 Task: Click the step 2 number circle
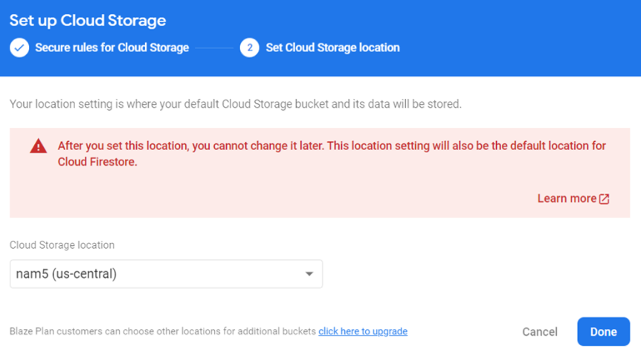[249, 48]
